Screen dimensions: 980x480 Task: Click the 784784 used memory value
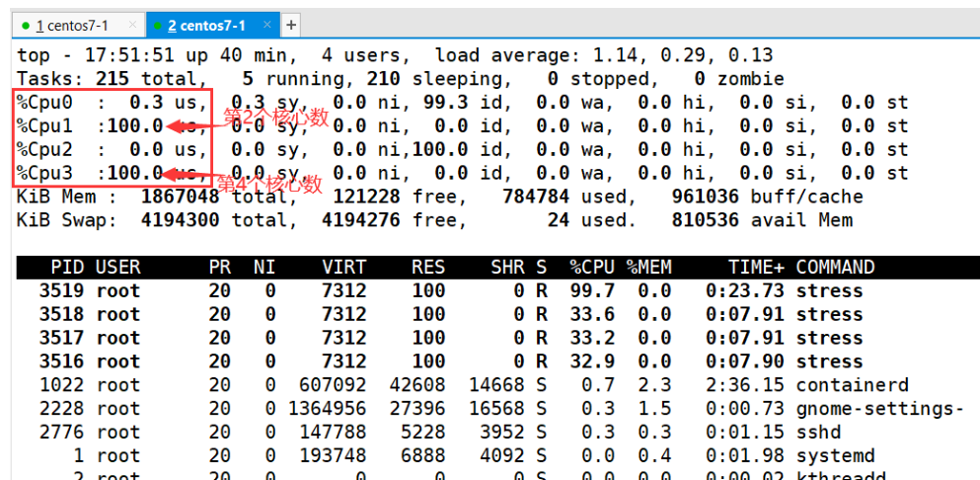tap(536, 198)
